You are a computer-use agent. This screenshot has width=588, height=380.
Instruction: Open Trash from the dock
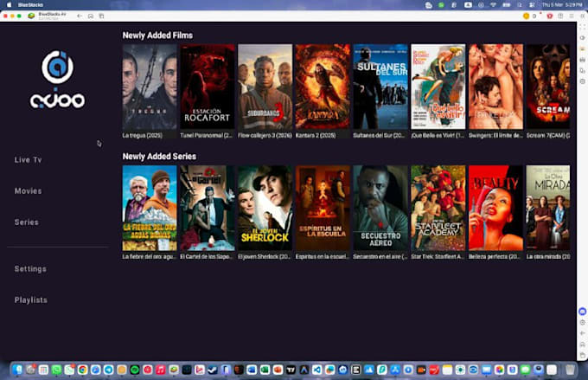click(x=570, y=370)
